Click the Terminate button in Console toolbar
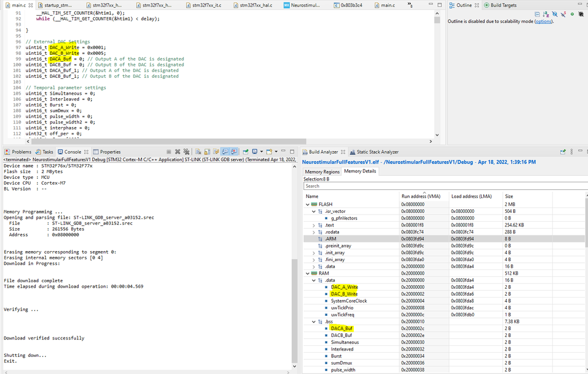Screen dimensions: 588x374 169,152
